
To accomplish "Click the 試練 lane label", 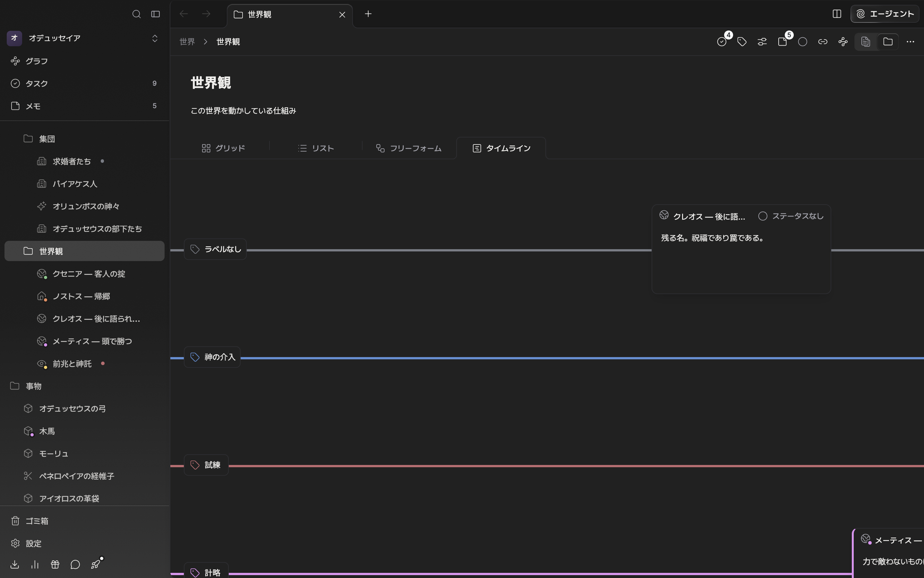I will click(x=206, y=465).
